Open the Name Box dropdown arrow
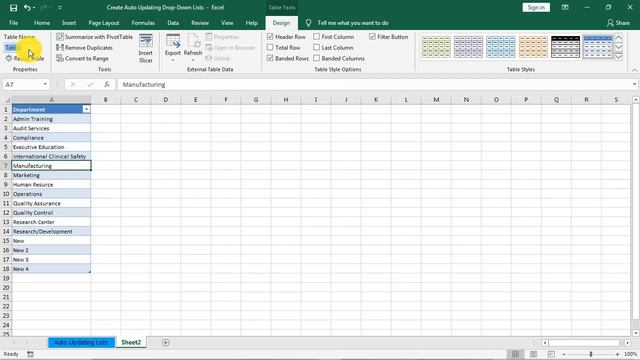640x360 pixels. (x=45, y=84)
